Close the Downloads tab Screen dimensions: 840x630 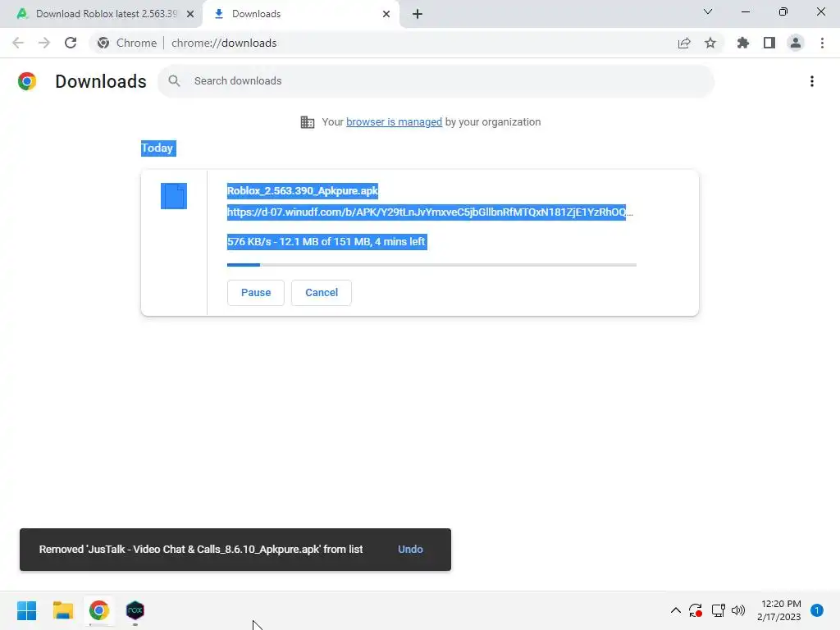tap(386, 14)
